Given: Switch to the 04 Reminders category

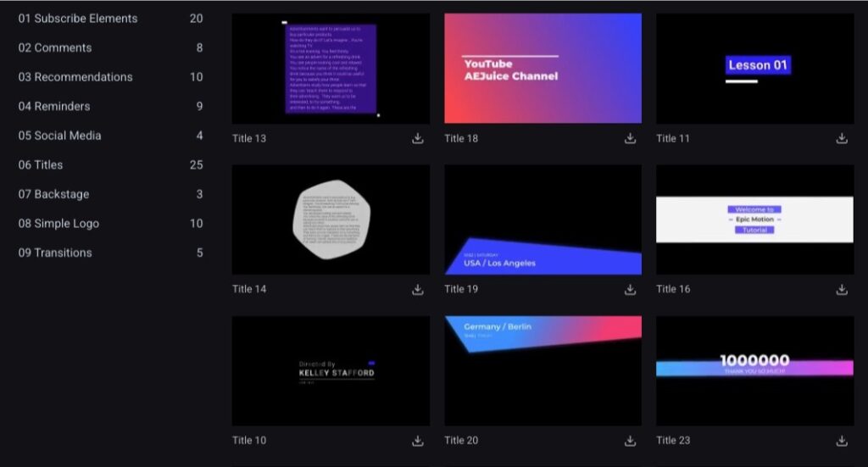Looking at the screenshot, I should click(54, 107).
